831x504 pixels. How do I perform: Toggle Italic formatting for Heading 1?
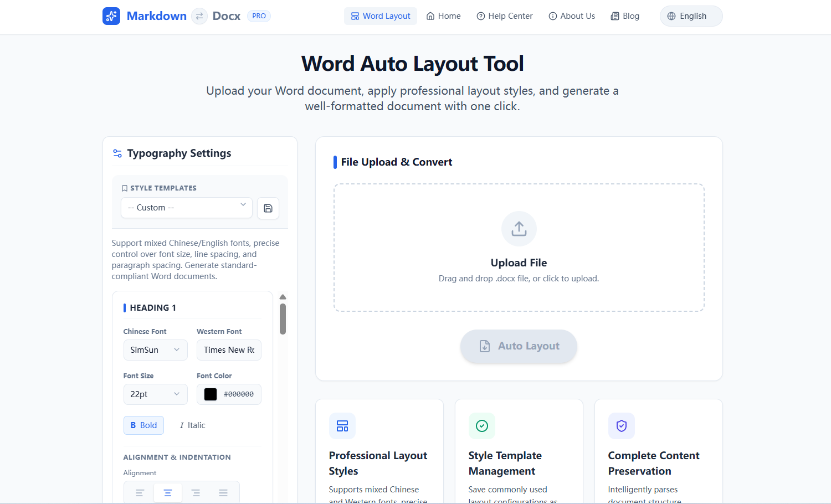pos(192,425)
